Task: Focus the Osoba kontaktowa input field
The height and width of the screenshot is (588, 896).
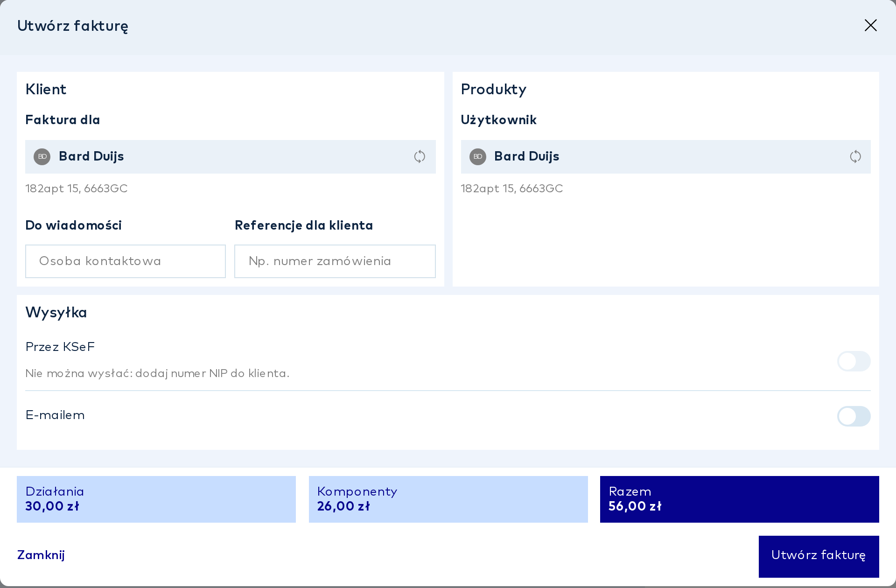Action: tap(126, 261)
